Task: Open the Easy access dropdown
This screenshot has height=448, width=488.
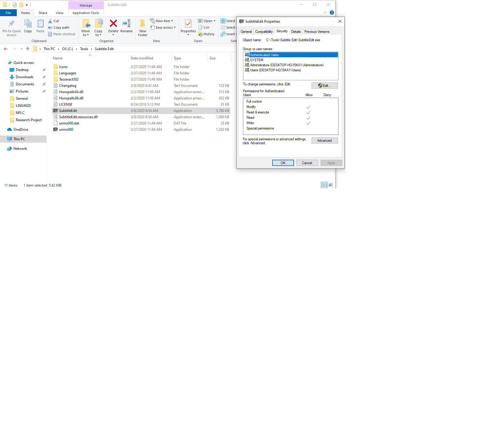Action: 174,27
